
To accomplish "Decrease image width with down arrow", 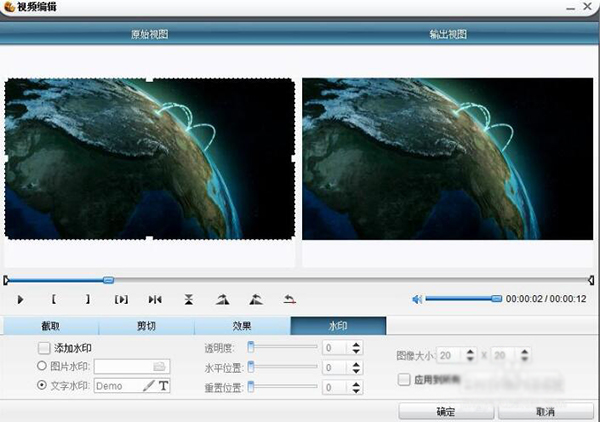I will click(470, 359).
